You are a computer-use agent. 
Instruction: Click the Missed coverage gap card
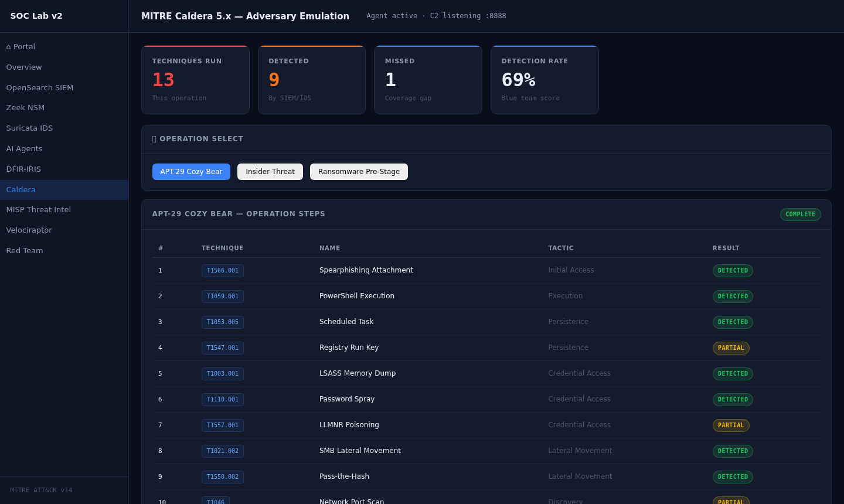tap(428, 80)
